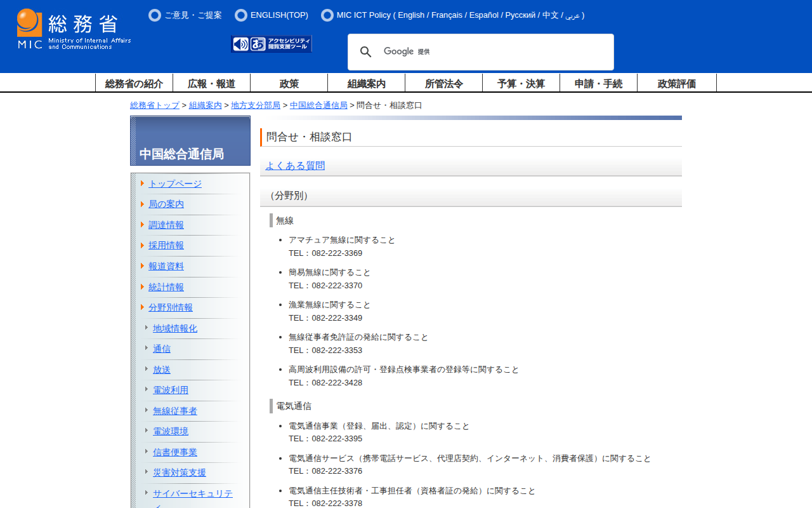Click the speaker icon in accessibility banner
This screenshot has width=812, height=508.
point(240,44)
